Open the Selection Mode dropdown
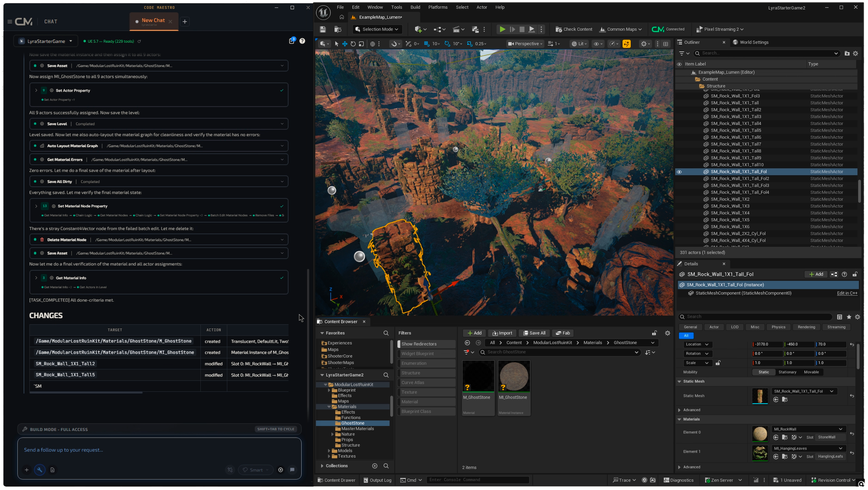The width and height of the screenshot is (868, 490). (377, 29)
